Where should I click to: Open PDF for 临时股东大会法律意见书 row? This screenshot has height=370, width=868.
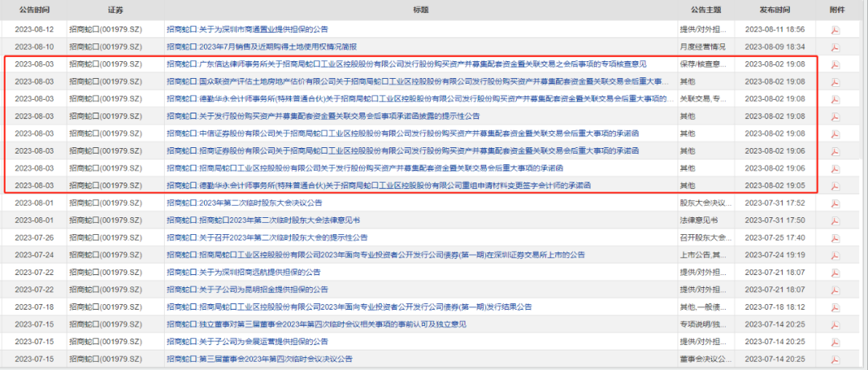(835, 220)
